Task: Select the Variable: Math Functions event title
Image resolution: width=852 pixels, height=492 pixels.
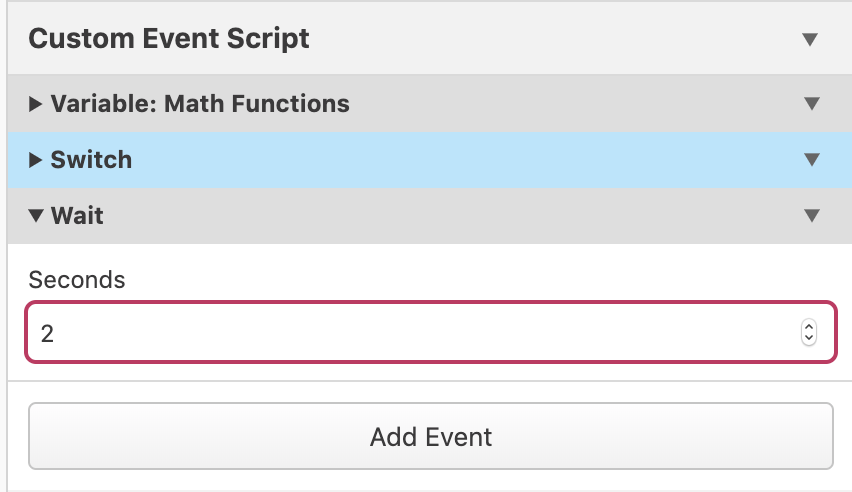Action: [200, 103]
